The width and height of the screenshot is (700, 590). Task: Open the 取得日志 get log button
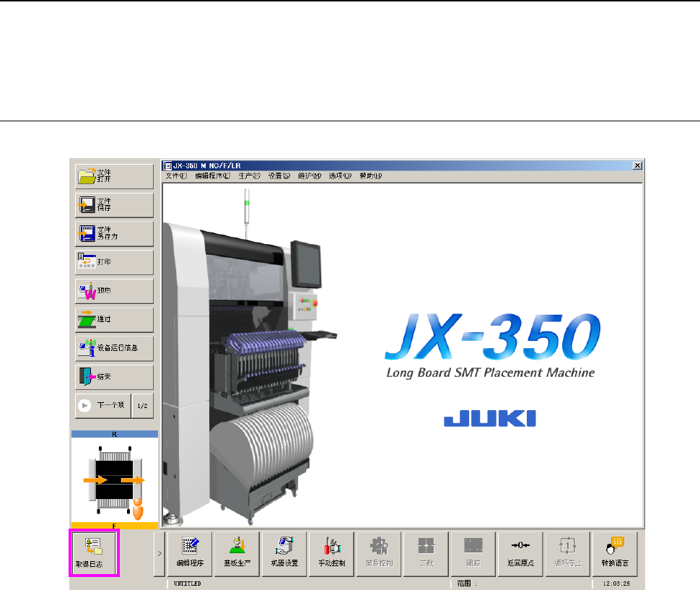(x=95, y=553)
